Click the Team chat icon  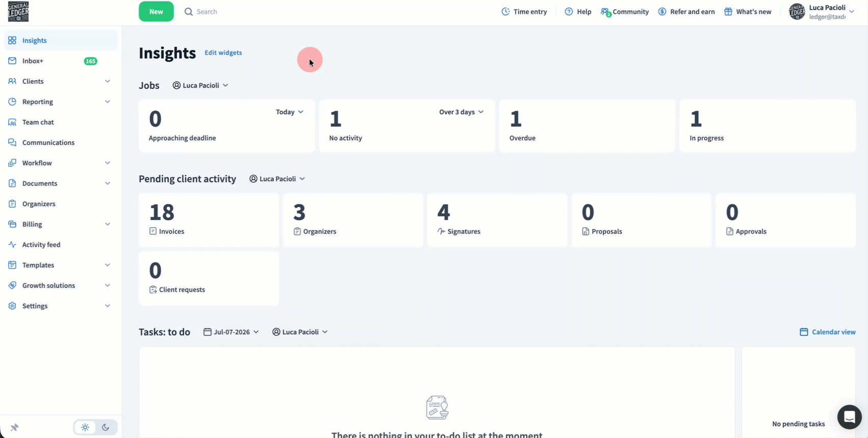coord(12,122)
